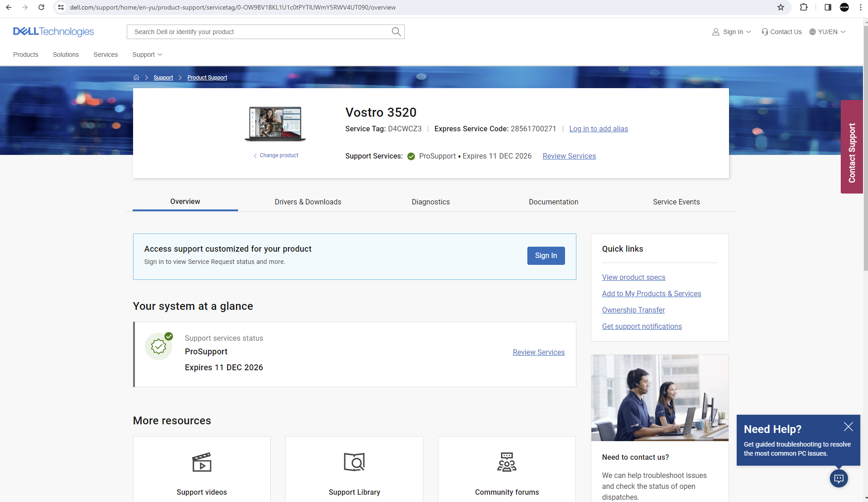This screenshot has height=502, width=868.
Task: Open the Support Library card
Action: click(x=354, y=469)
